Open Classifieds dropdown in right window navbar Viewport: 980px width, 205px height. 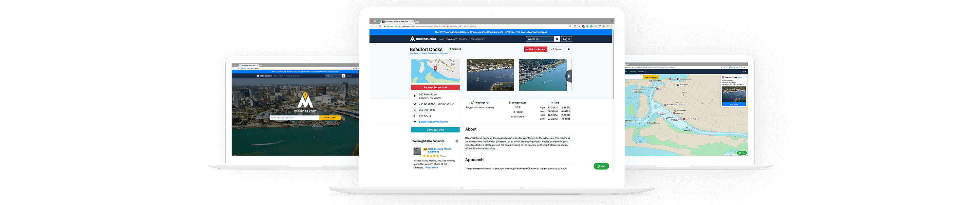(x=641, y=71)
